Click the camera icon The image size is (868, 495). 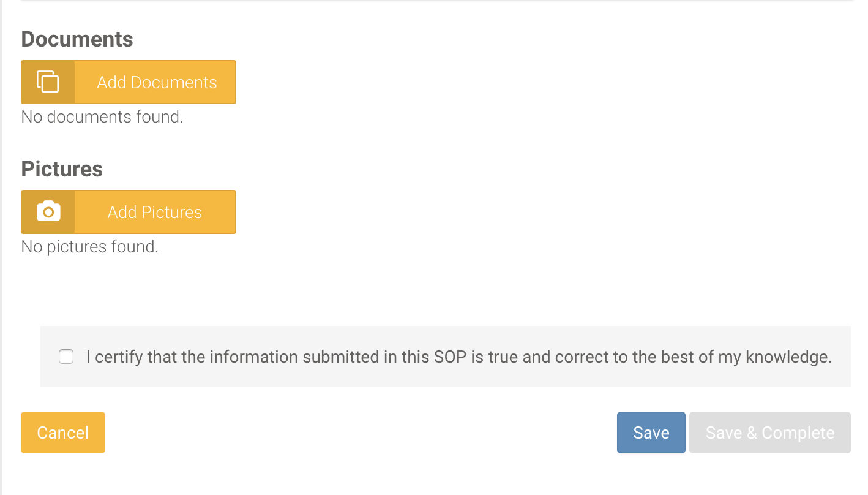[x=48, y=212]
